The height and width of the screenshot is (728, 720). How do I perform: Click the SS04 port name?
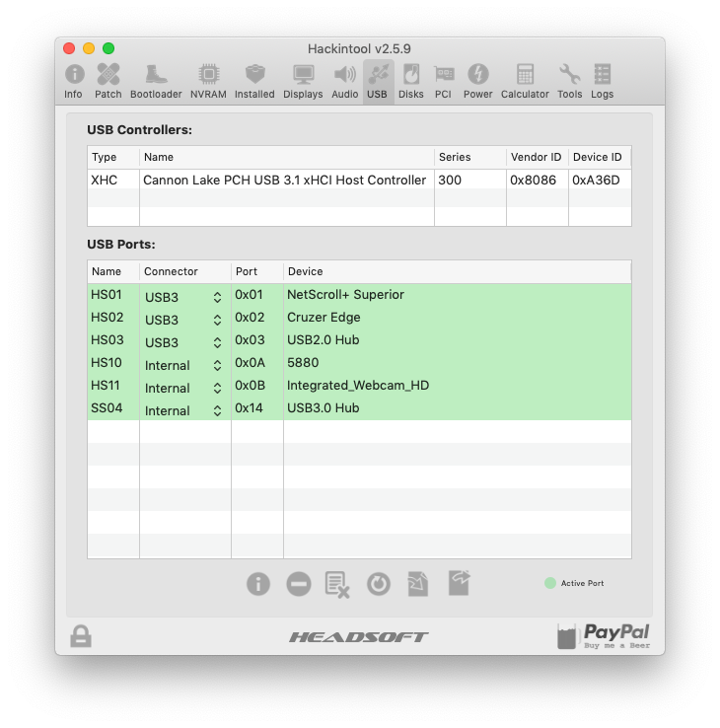pos(107,408)
